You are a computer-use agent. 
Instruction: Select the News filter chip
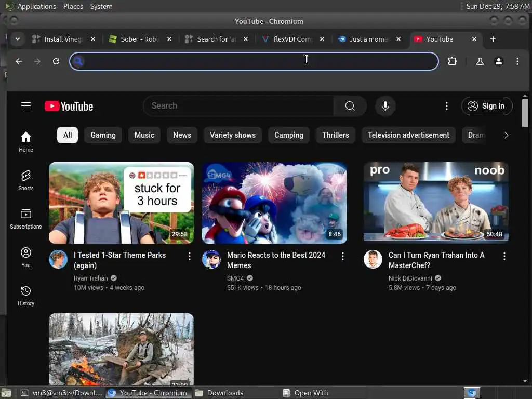click(x=182, y=135)
